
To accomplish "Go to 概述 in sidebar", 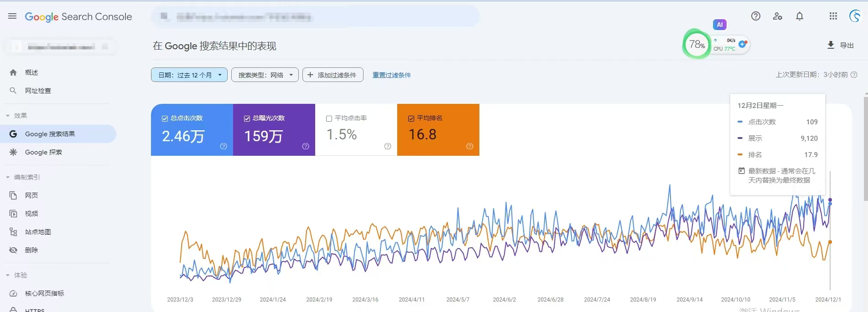I will pyautogui.click(x=31, y=72).
